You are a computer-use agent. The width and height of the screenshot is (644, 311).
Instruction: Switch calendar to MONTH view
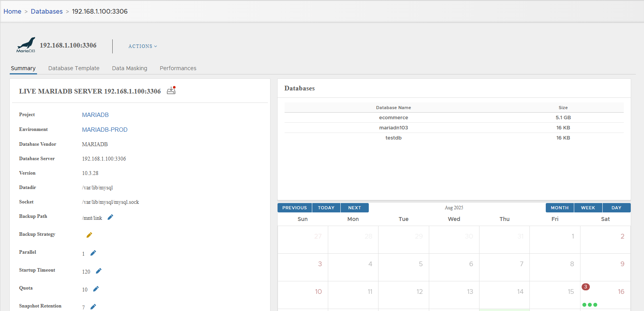pos(560,208)
